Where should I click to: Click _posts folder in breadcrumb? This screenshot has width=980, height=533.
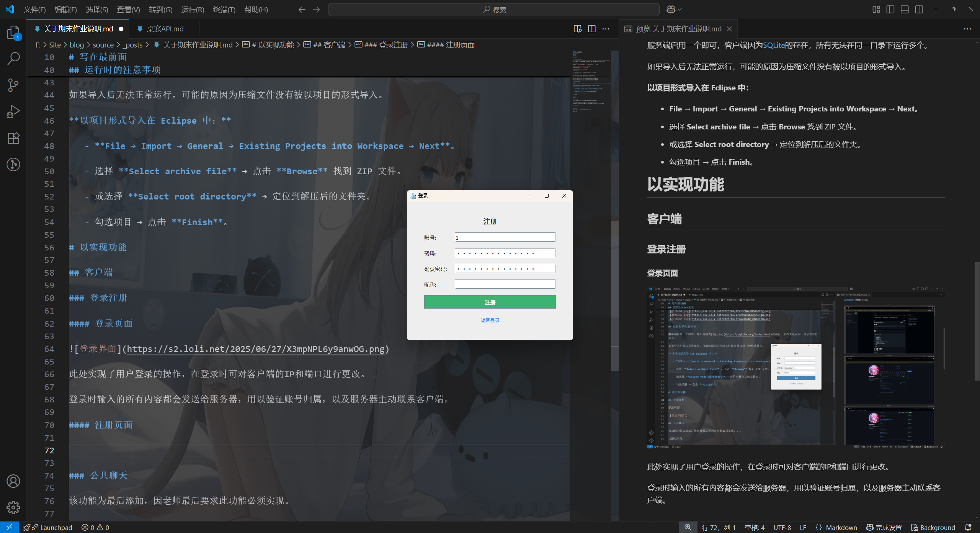point(132,45)
